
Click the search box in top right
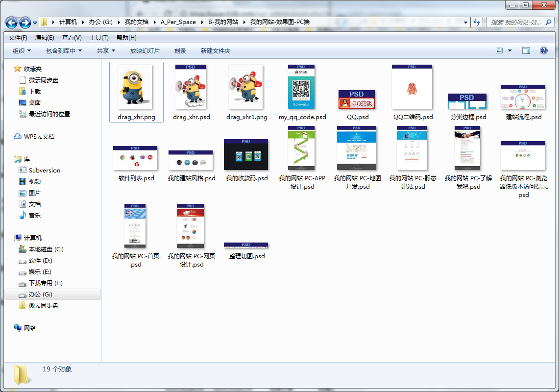click(517, 22)
